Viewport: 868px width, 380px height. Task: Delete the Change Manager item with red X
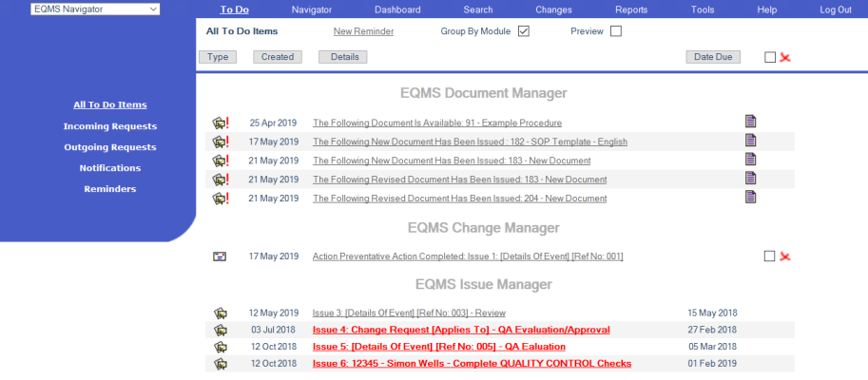[x=784, y=256]
